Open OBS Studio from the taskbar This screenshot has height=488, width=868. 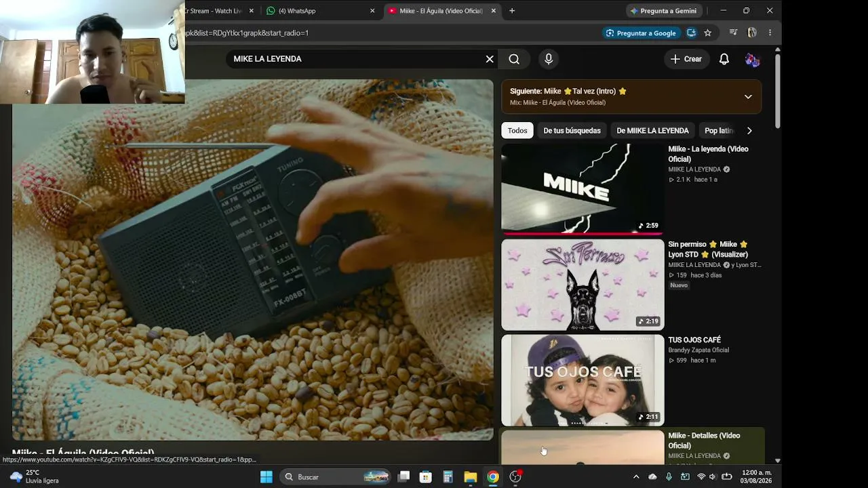515,476
